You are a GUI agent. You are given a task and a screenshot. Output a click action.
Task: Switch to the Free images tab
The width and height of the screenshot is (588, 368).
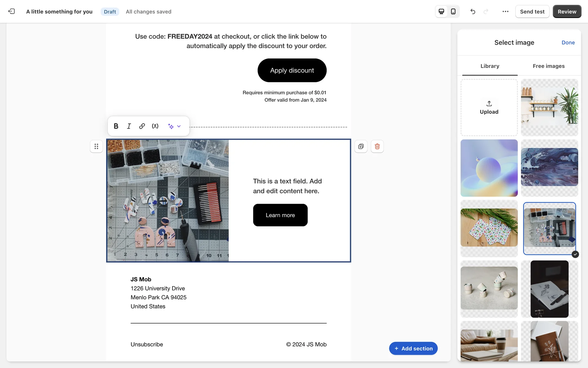tap(548, 66)
